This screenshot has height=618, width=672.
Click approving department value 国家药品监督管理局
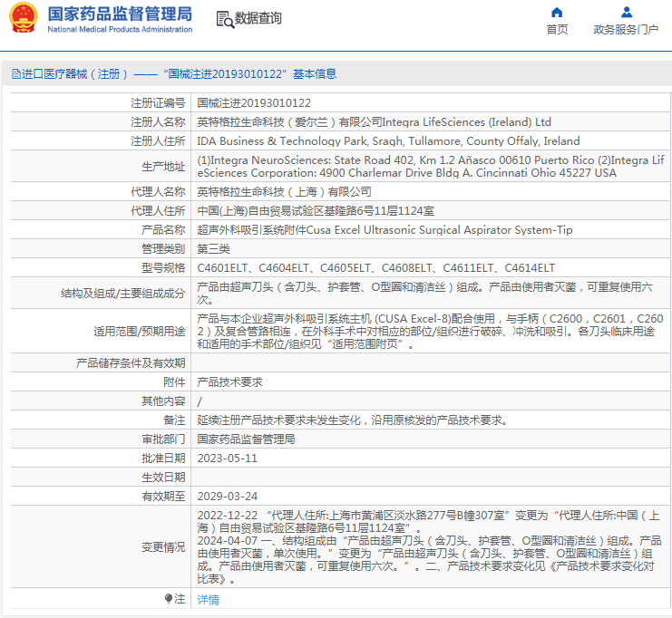246,439
